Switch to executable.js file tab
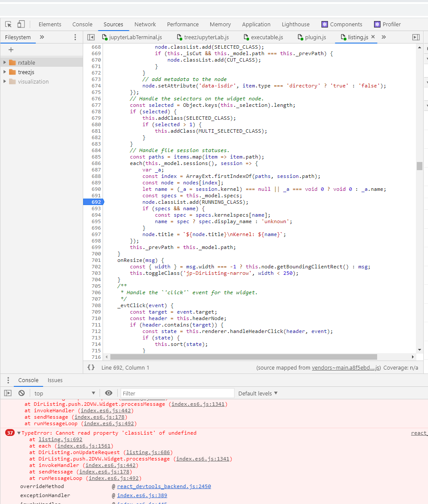 (263, 37)
